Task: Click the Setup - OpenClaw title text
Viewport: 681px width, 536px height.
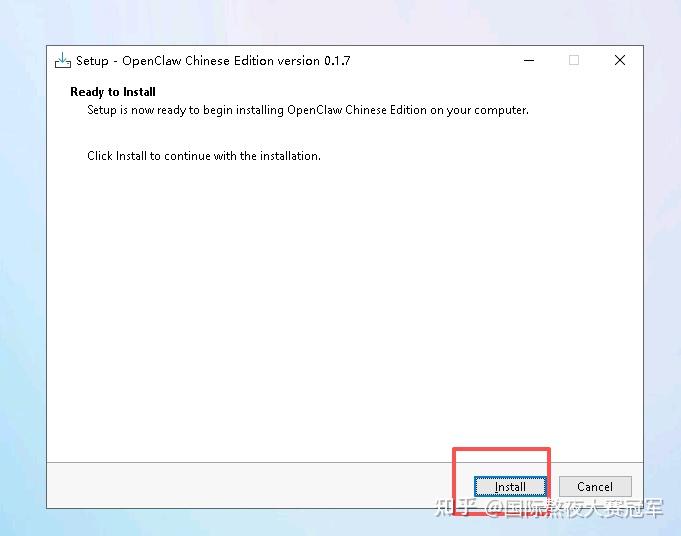Action: [213, 61]
